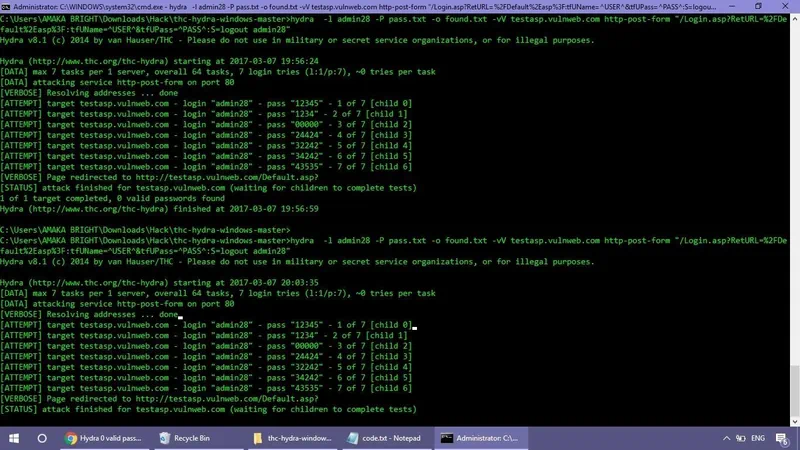The width and height of the screenshot is (800, 450).
Task: Click the vertical scrollbar thumb
Action: coord(795,390)
